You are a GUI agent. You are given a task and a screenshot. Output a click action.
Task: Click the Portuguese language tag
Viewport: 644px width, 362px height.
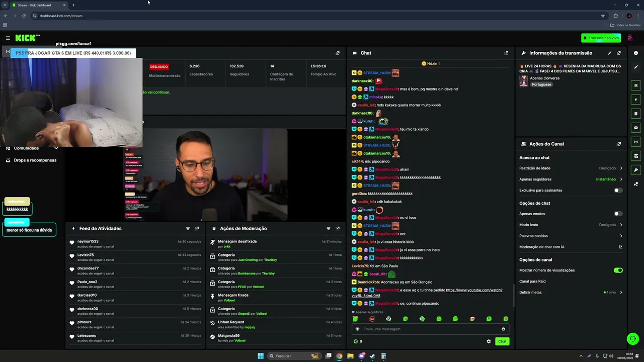coord(541,84)
